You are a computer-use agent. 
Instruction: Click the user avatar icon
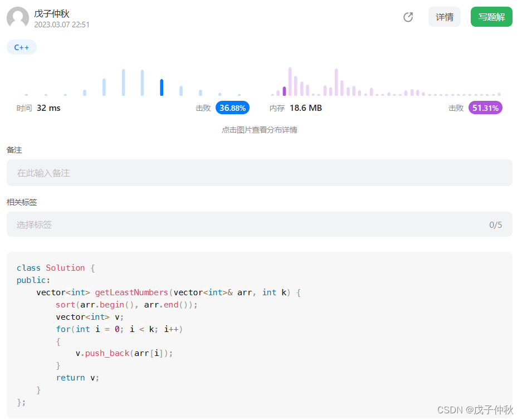tap(18, 18)
